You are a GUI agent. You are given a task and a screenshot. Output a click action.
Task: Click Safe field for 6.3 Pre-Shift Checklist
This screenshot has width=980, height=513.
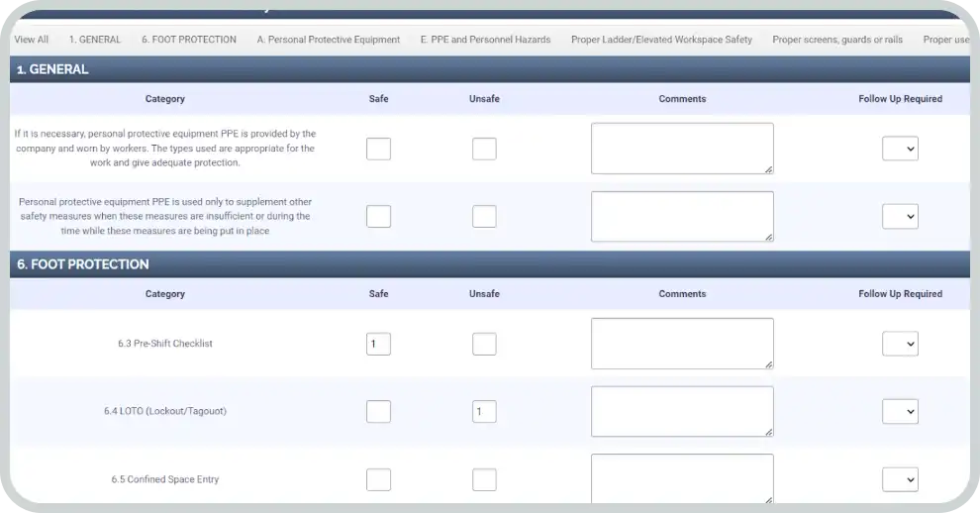(x=378, y=344)
